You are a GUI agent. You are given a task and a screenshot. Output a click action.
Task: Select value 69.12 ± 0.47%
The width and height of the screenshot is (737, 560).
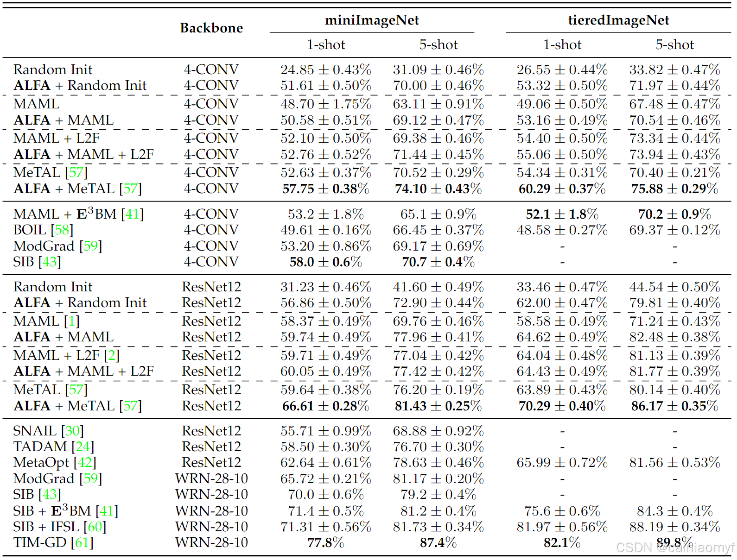pos(438,120)
